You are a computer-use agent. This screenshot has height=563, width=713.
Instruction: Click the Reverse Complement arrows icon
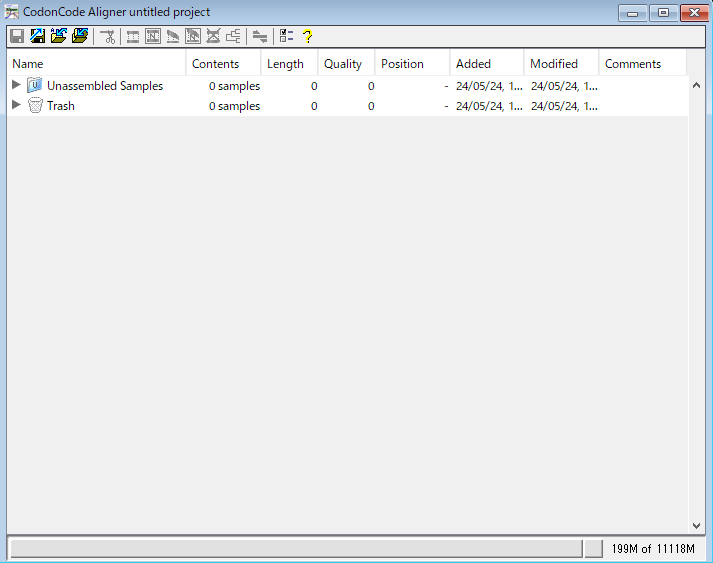click(x=260, y=36)
